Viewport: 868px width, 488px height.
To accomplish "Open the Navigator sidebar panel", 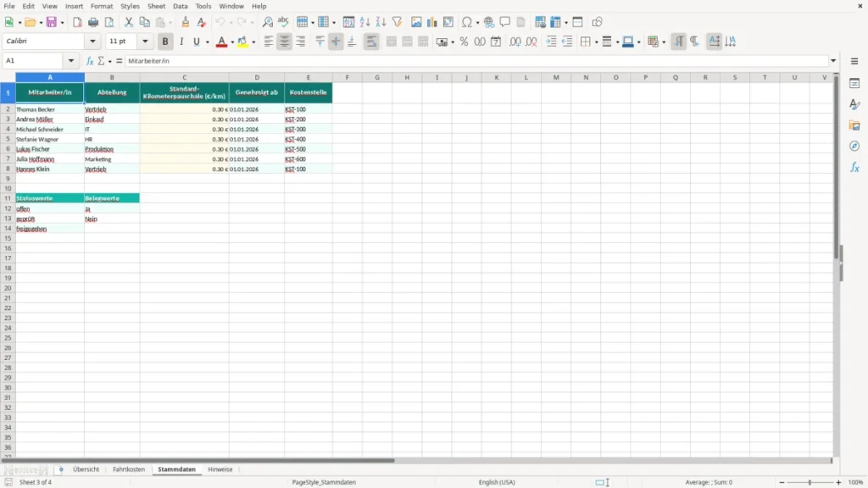I will pyautogui.click(x=854, y=146).
